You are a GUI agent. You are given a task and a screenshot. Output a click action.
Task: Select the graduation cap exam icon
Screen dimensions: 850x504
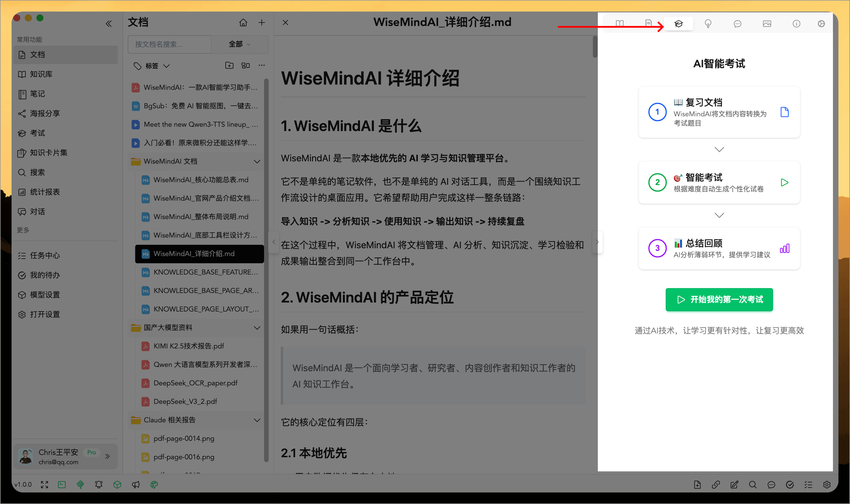(678, 23)
